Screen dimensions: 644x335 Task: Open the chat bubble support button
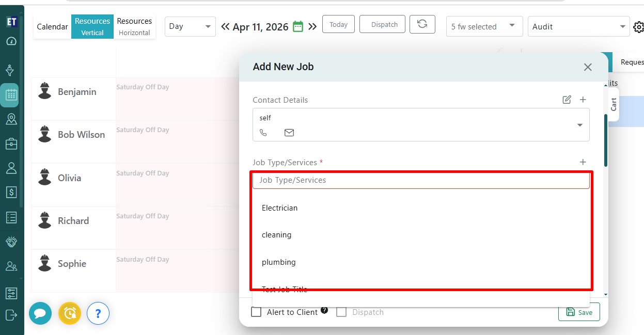point(40,313)
